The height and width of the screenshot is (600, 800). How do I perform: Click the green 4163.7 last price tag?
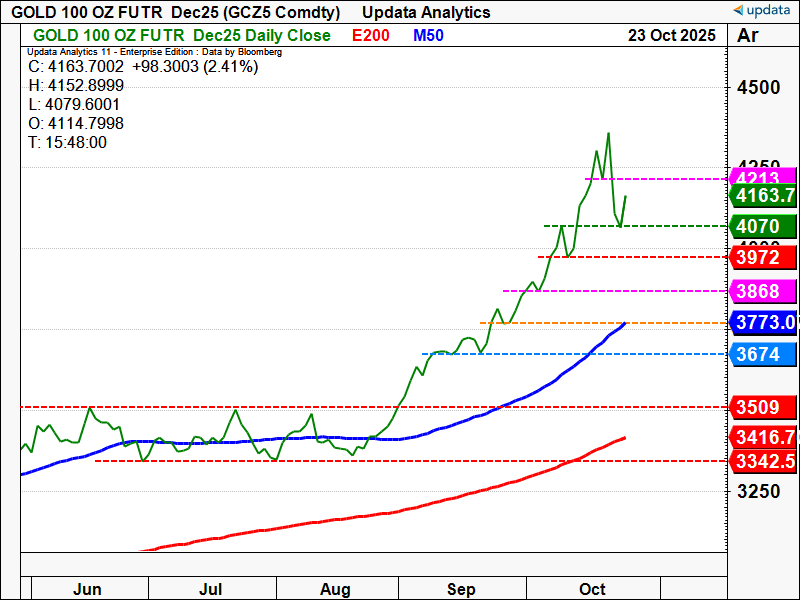tap(763, 196)
